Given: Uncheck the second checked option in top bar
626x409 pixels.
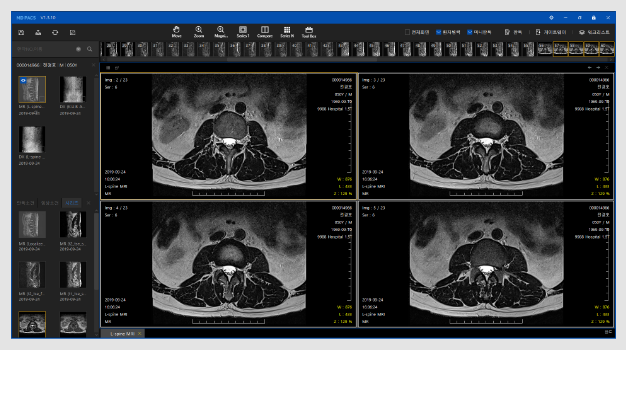Looking at the screenshot, I should [439, 32].
